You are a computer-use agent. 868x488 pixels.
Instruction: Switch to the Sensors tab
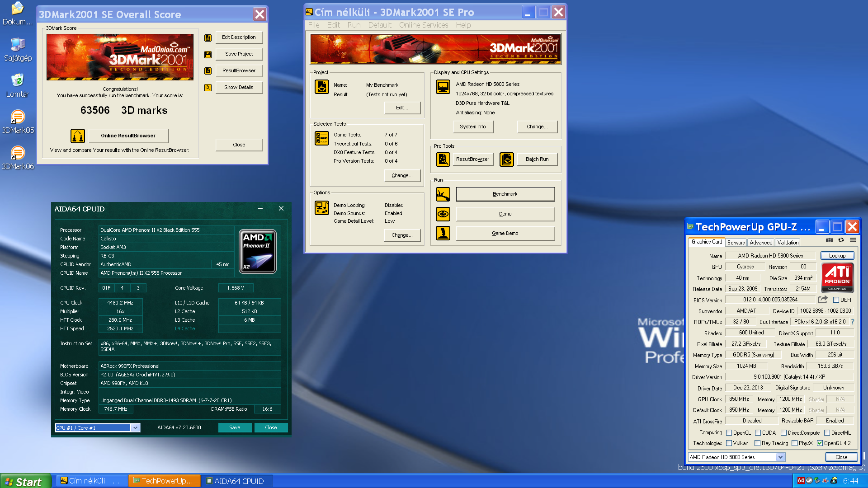coord(736,243)
